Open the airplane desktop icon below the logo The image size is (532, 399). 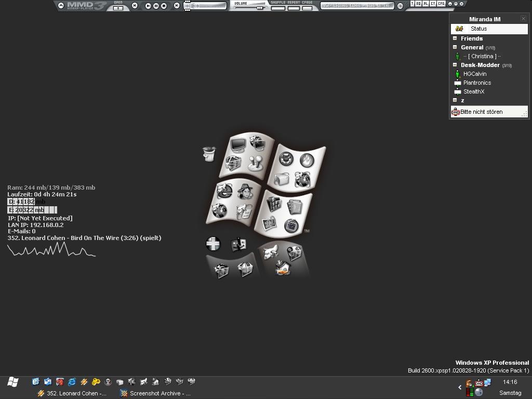(271, 253)
